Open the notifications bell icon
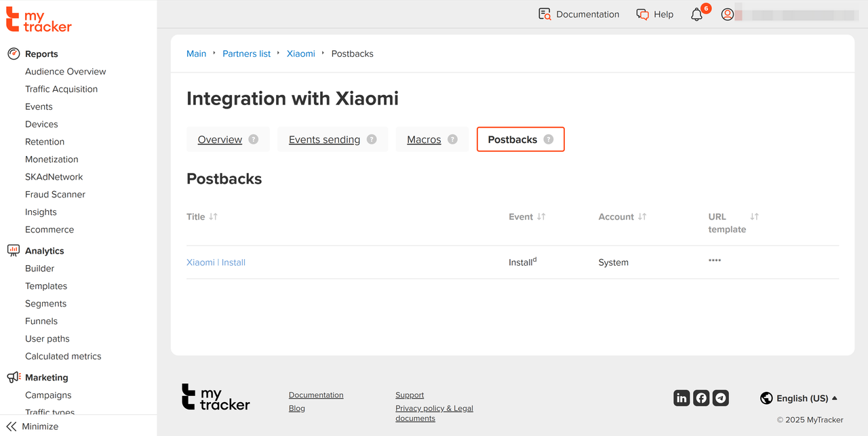This screenshot has height=436, width=868. tap(696, 14)
